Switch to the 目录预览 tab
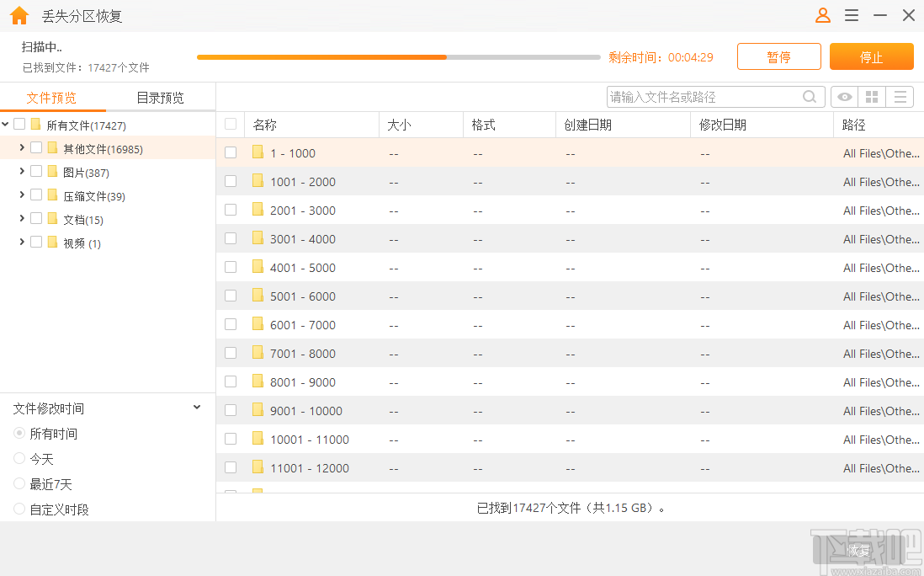 tap(160, 98)
